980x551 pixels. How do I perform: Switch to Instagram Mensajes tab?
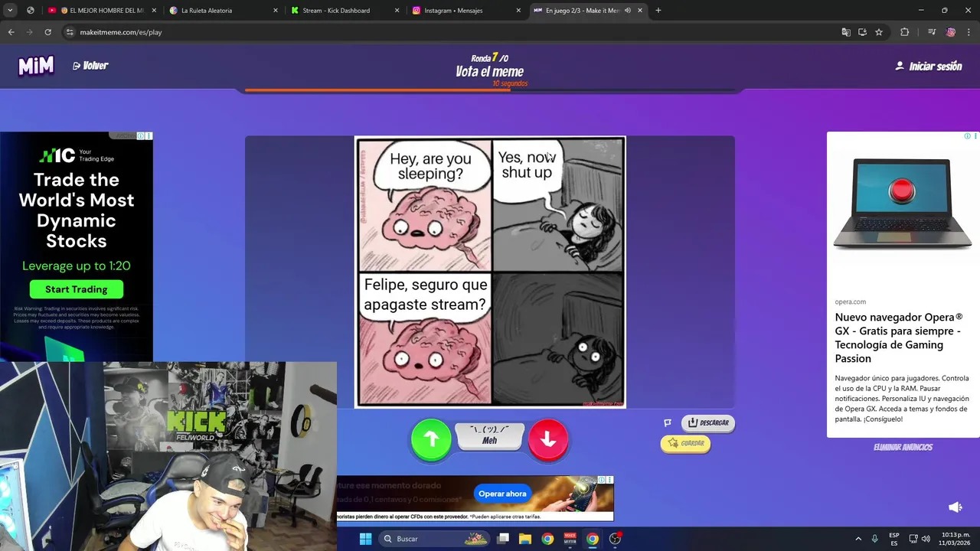(x=465, y=11)
